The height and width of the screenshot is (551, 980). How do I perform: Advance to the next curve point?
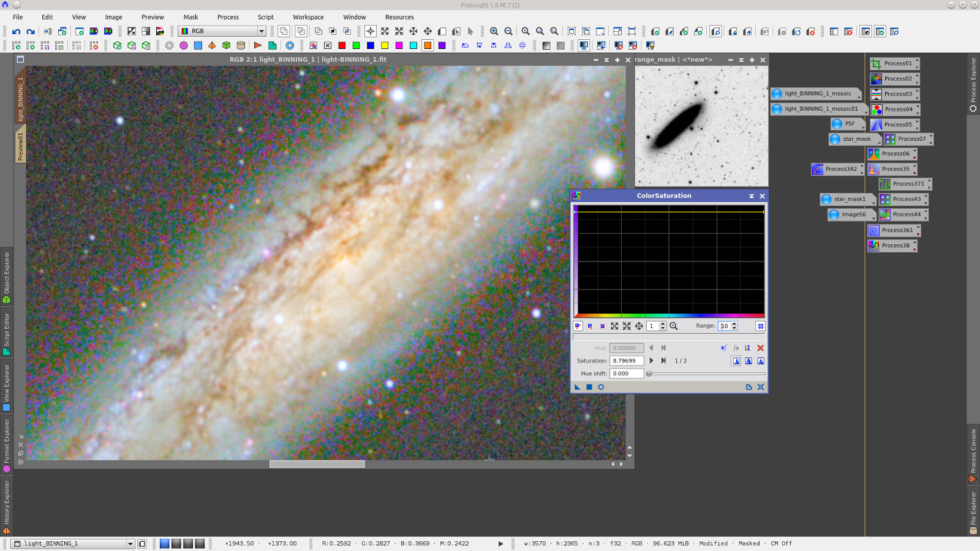(651, 361)
